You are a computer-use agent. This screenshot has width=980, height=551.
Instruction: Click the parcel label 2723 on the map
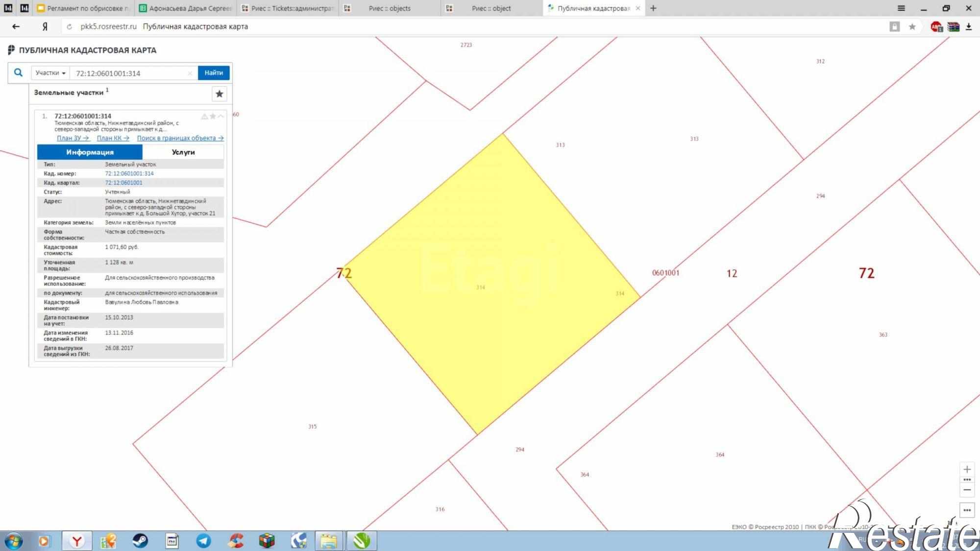coord(466,45)
